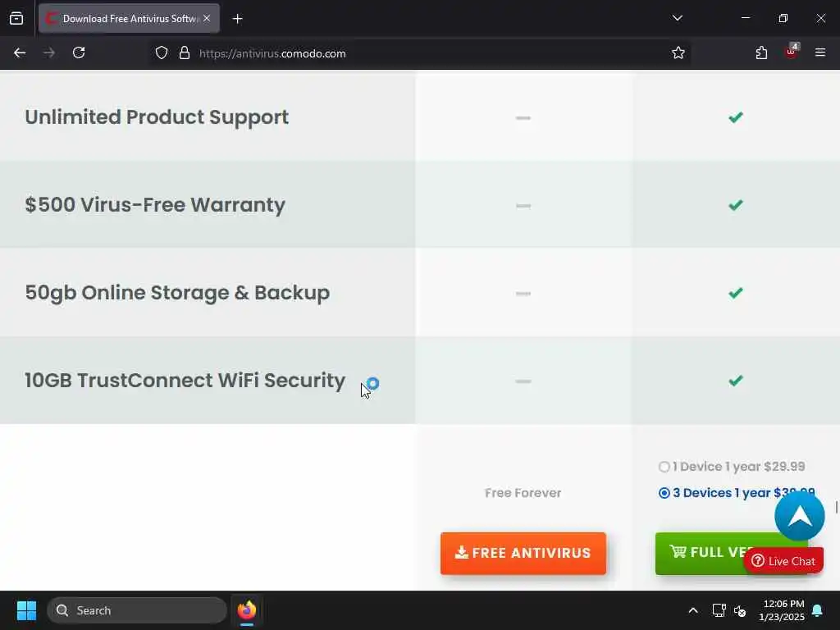
Task: Open Firefox application menu
Action: pos(820,52)
